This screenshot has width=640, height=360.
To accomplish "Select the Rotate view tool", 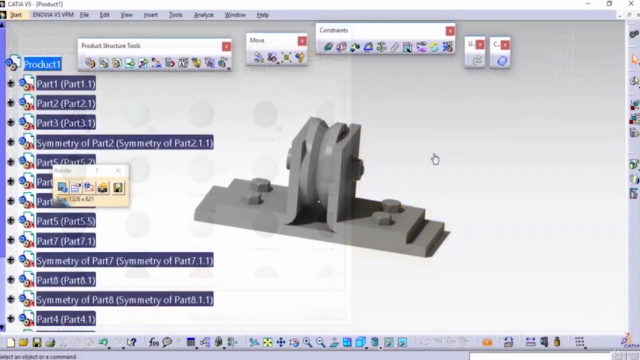I will (294, 342).
